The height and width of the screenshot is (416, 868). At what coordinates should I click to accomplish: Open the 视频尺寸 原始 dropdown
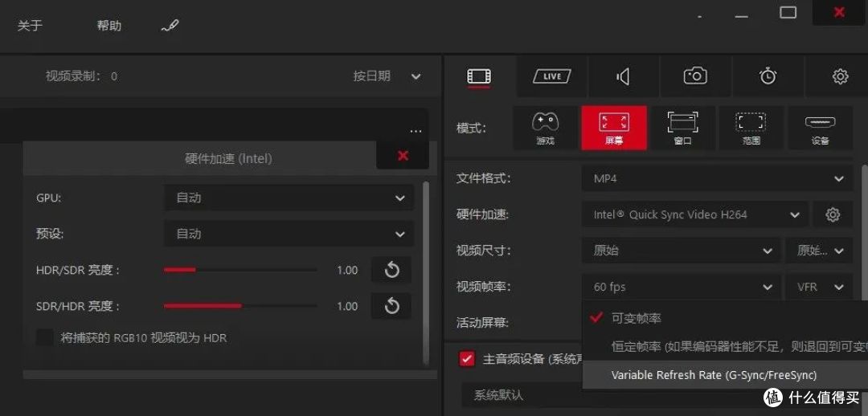pos(681,251)
